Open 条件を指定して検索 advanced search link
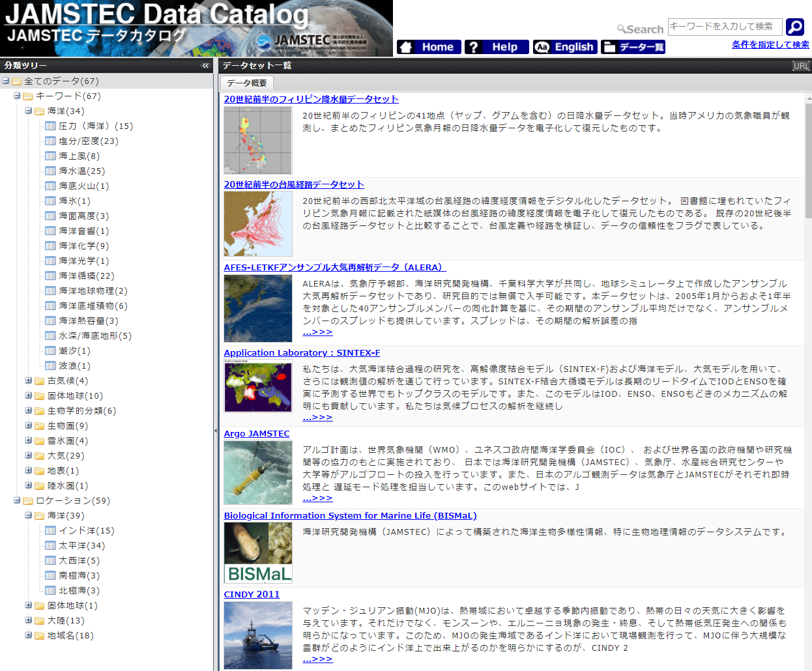Screen dimensions: 812x671 point(770,45)
